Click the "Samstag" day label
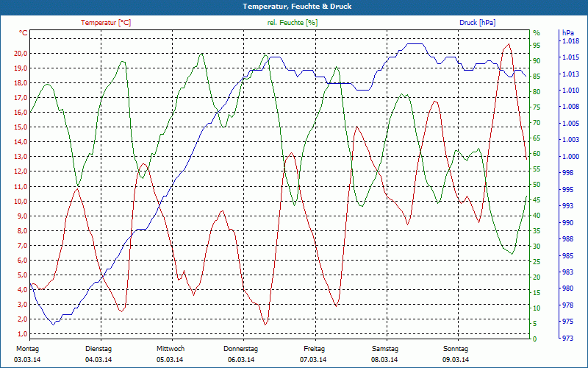Screen dimensions: 588x368 click(384, 349)
